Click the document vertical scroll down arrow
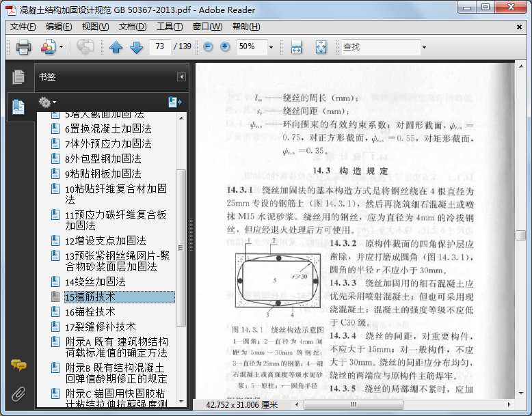Screen dimensions: 532x416 tap(521, 393)
